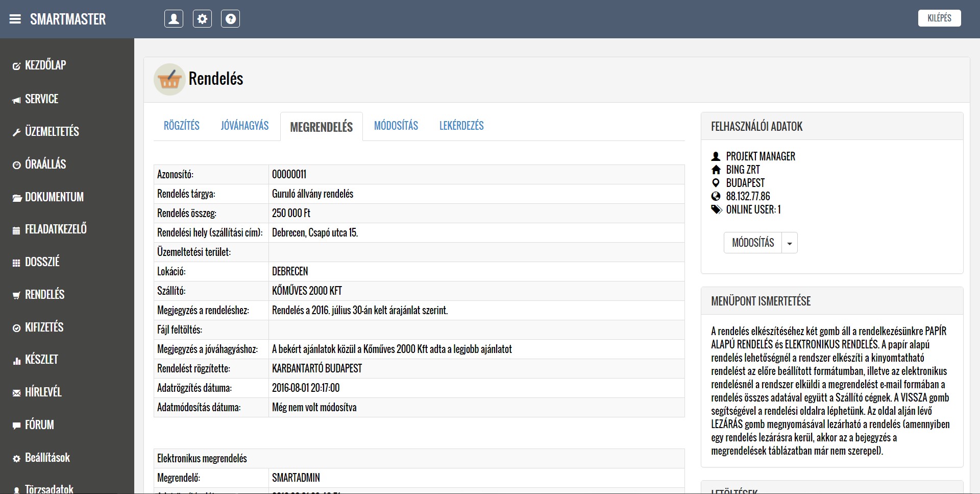
Task: Go to Service in sidebar
Action: pyautogui.click(x=41, y=99)
